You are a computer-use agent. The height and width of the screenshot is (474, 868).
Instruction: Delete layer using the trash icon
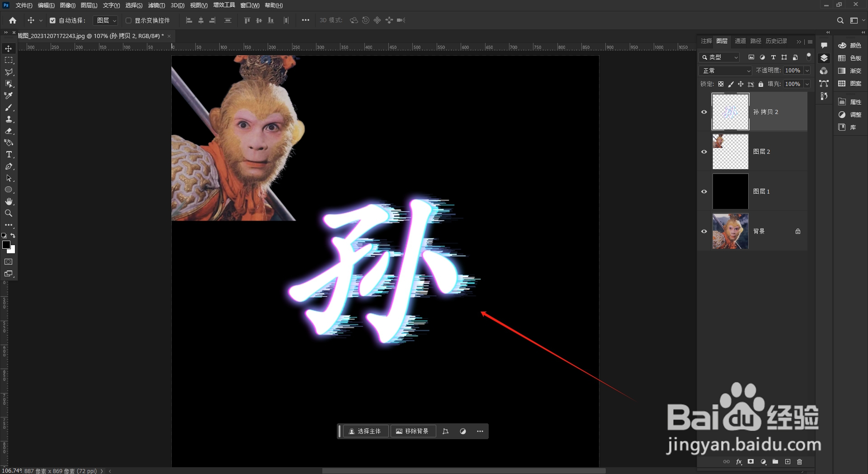[x=799, y=462]
